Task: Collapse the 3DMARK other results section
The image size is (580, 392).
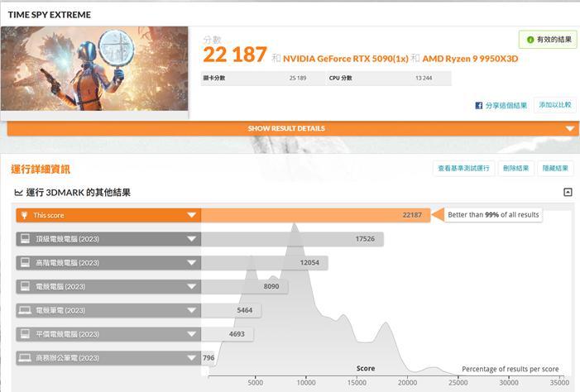Action: tap(568, 192)
